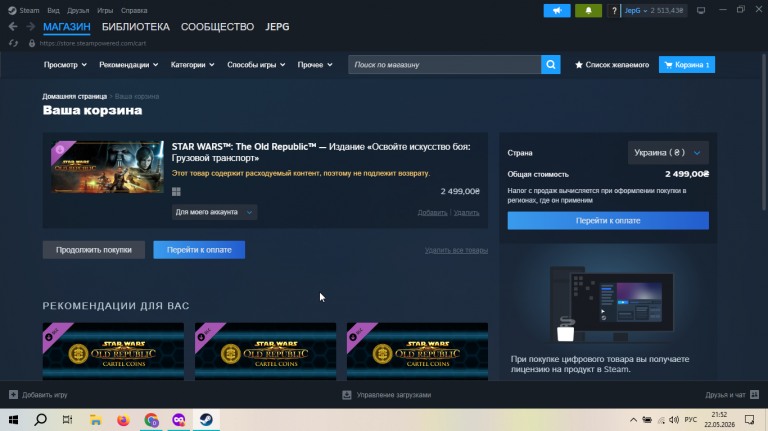
Task: Open the Steam announcements megaphone button
Action: tap(557, 10)
